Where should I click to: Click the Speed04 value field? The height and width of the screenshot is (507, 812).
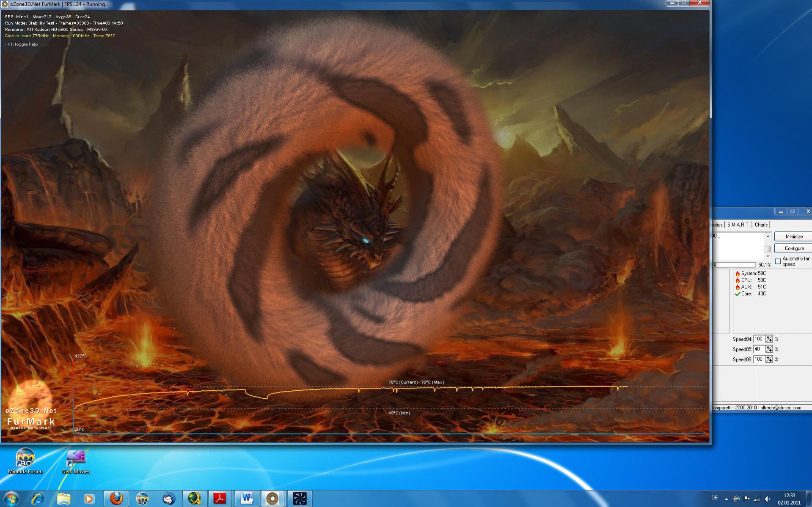click(x=759, y=339)
